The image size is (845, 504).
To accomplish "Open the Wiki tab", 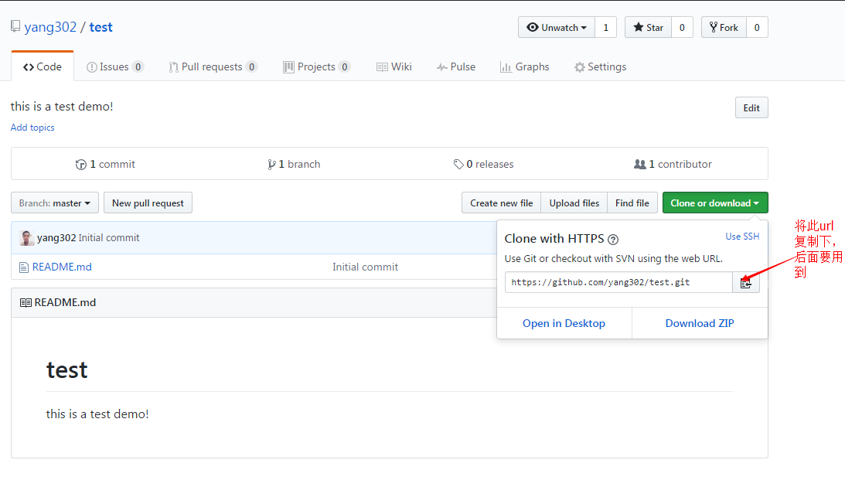I will pos(394,66).
